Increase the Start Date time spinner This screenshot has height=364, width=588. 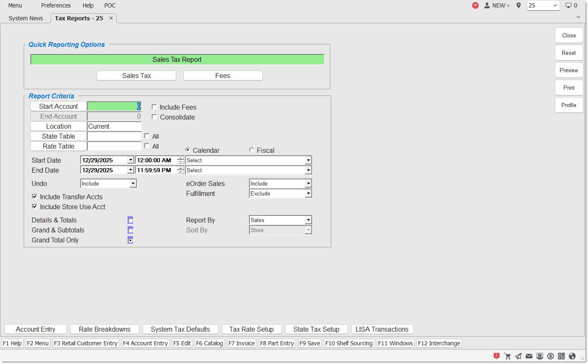coord(180,158)
